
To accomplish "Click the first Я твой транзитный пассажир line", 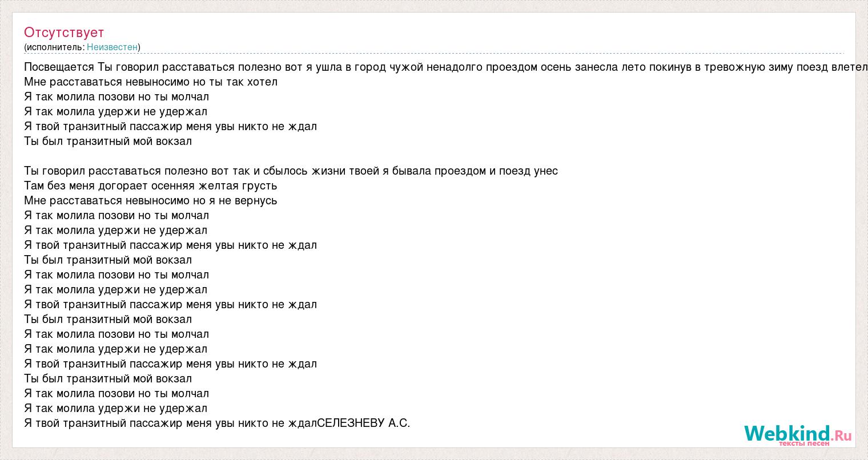I will (171, 126).
